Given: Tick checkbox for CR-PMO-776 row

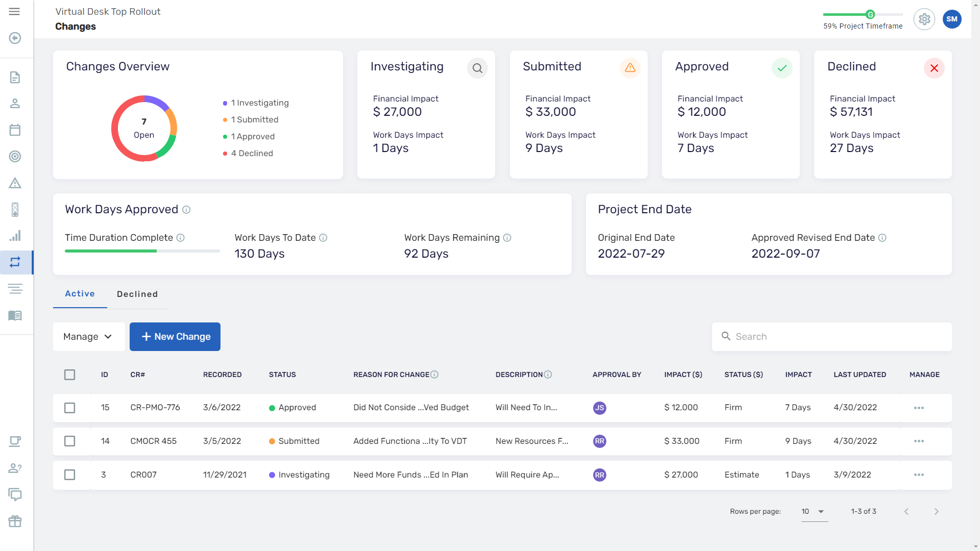Looking at the screenshot, I should (70, 408).
